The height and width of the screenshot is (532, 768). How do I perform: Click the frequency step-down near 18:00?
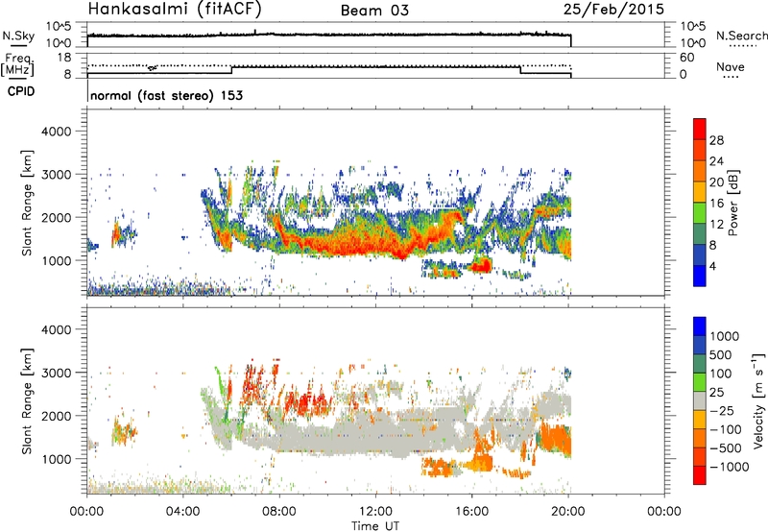[520, 70]
